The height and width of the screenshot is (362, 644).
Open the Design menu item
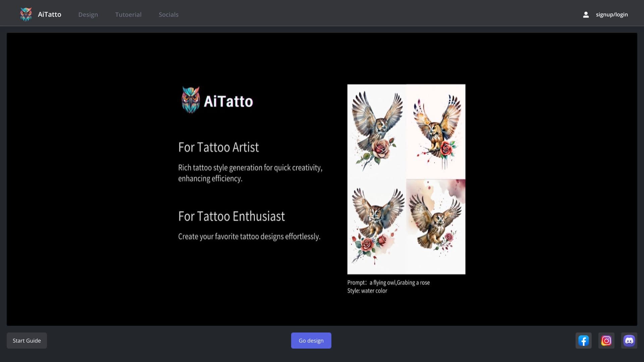tap(88, 14)
